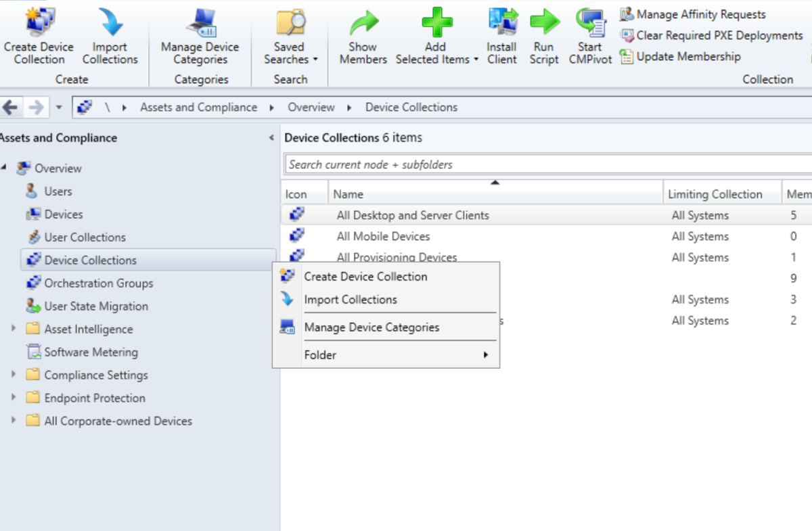Choose Import Collections in context menu
Screen dimensions: 812x531
click(x=386, y=300)
